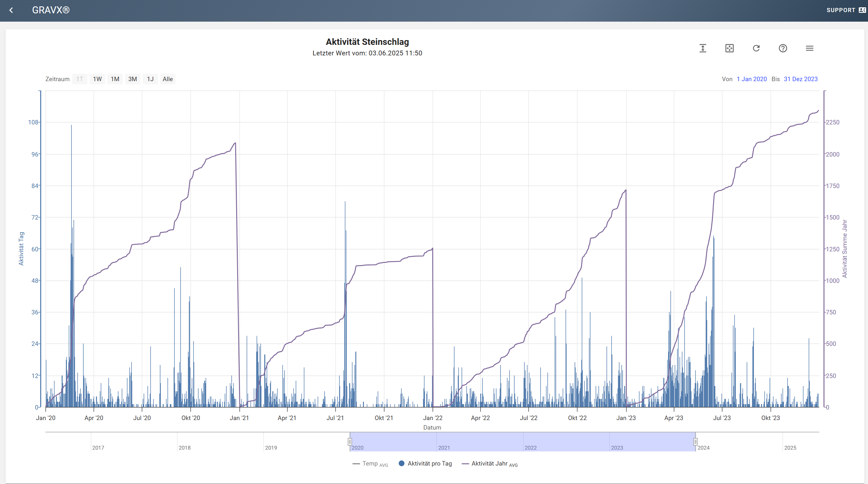
Task: Hide the Aktivität pro Tag series
Action: point(425,463)
